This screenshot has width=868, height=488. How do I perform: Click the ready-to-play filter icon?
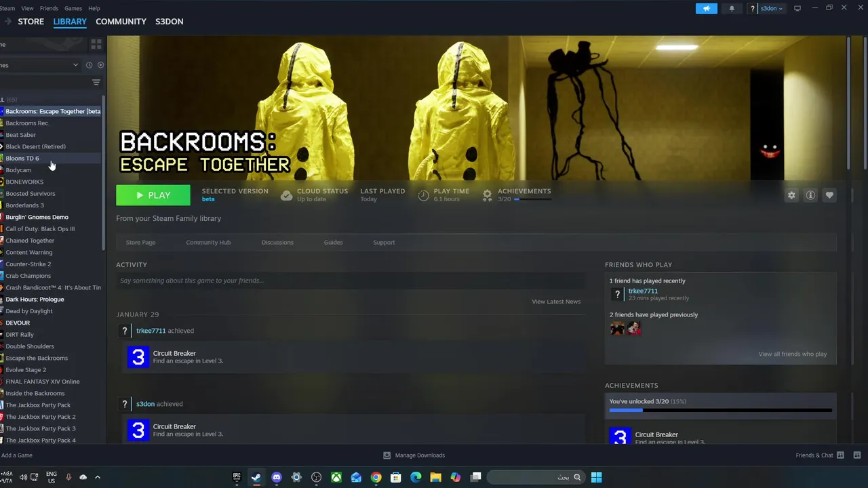coord(100,65)
